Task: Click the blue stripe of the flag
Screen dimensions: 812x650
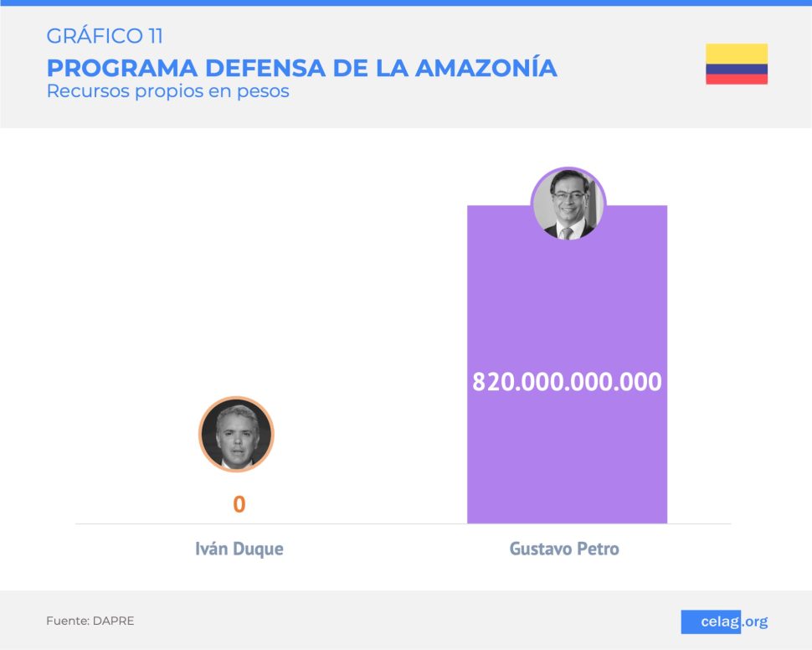Action: point(737,70)
